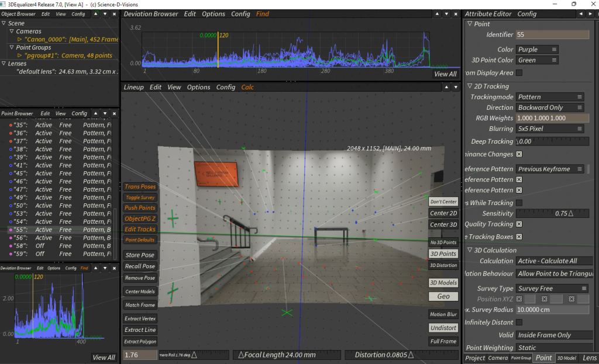Collapse the 2D Tracking section
Image resolution: width=599 pixels, height=364 pixels.
click(470, 86)
